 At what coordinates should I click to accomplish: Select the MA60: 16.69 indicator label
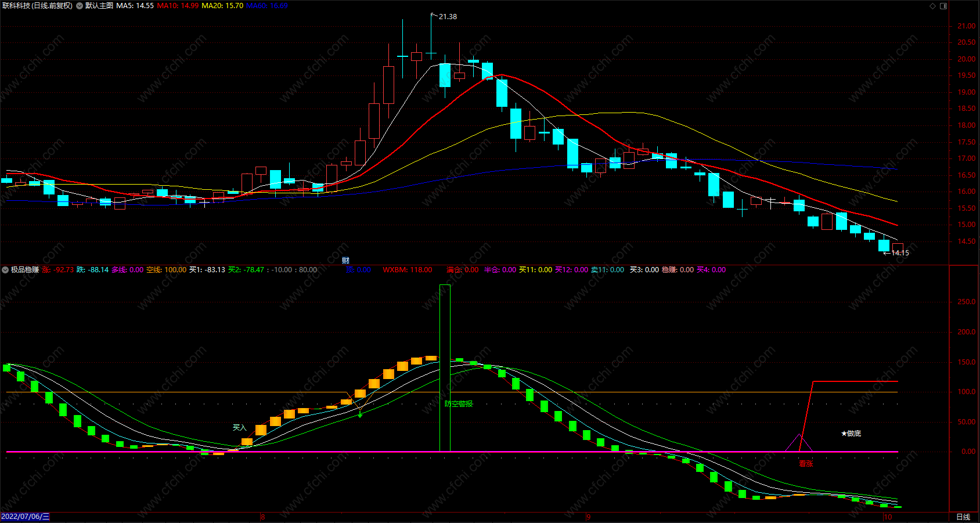coord(267,6)
